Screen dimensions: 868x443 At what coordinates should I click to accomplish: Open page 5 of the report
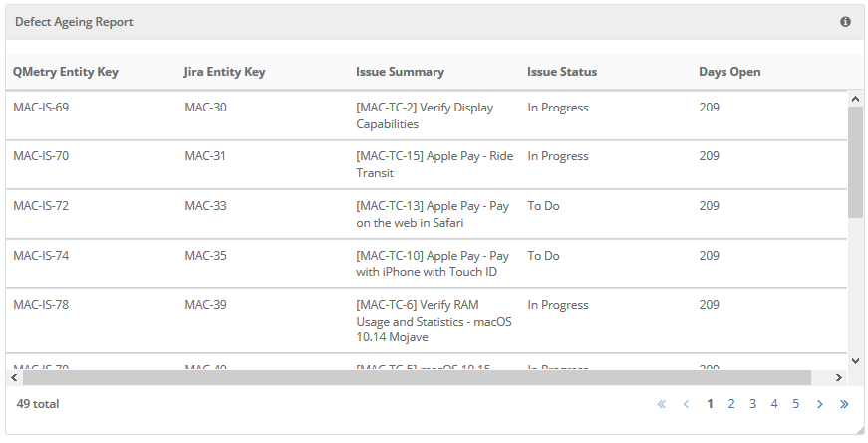[x=795, y=404]
